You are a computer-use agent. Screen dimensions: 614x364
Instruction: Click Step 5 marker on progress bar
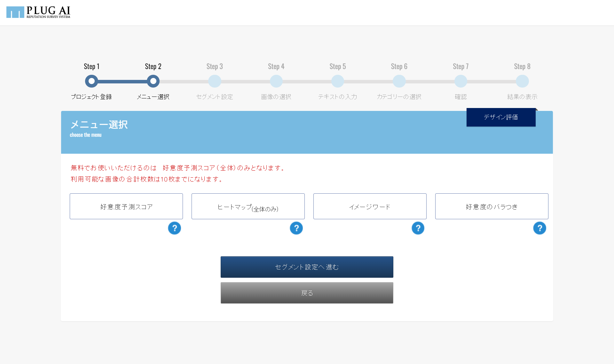point(338,81)
